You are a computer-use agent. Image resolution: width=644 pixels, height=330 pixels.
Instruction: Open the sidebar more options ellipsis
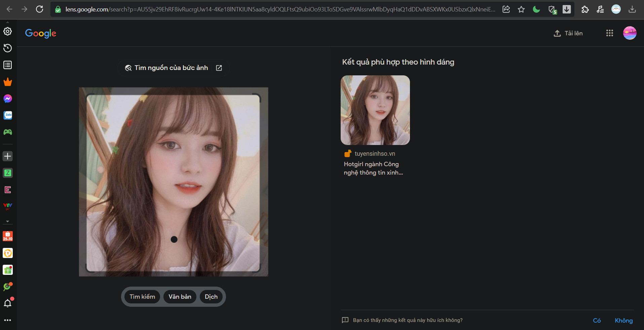pos(8,320)
